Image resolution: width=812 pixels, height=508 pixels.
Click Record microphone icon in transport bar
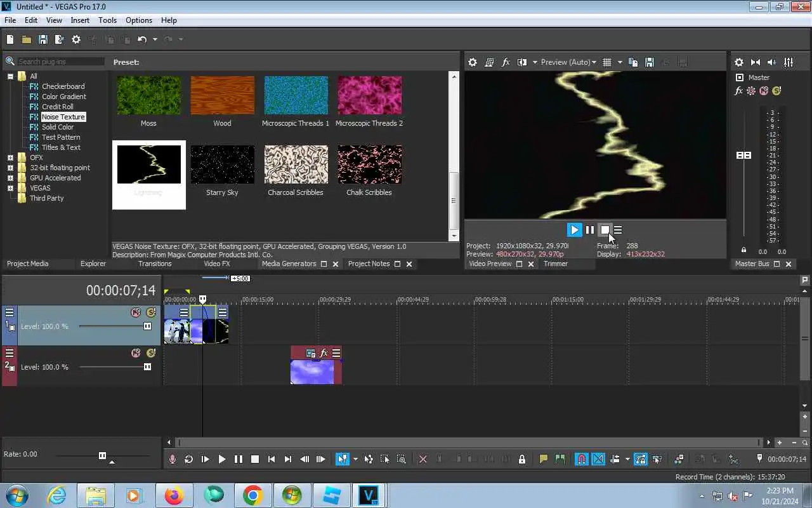click(x=173, y=459)
